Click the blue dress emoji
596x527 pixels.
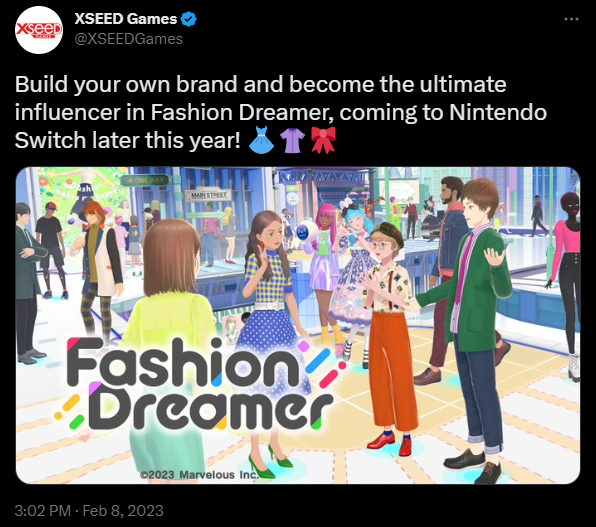(262, 140)
